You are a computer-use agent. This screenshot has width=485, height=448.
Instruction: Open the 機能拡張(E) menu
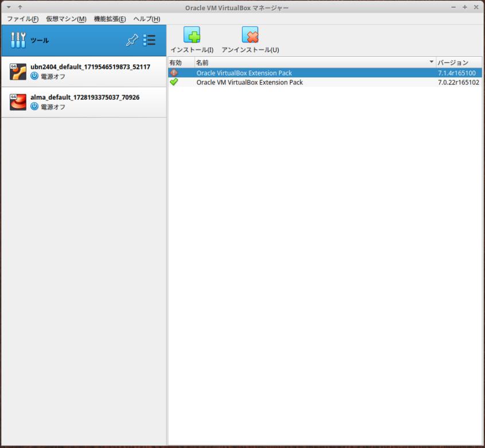[x=110, y=19]
